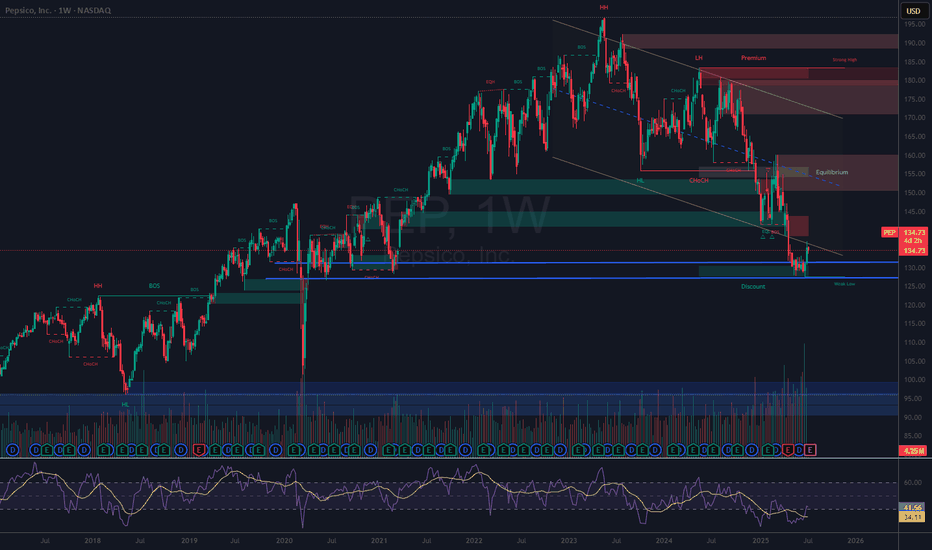Click the 160.00 price axis label
The image size is (932, 550).
click(x=914, y=155)
